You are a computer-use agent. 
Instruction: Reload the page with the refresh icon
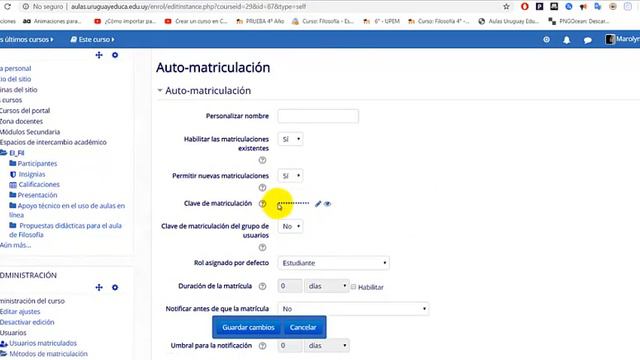coord(7,7)
